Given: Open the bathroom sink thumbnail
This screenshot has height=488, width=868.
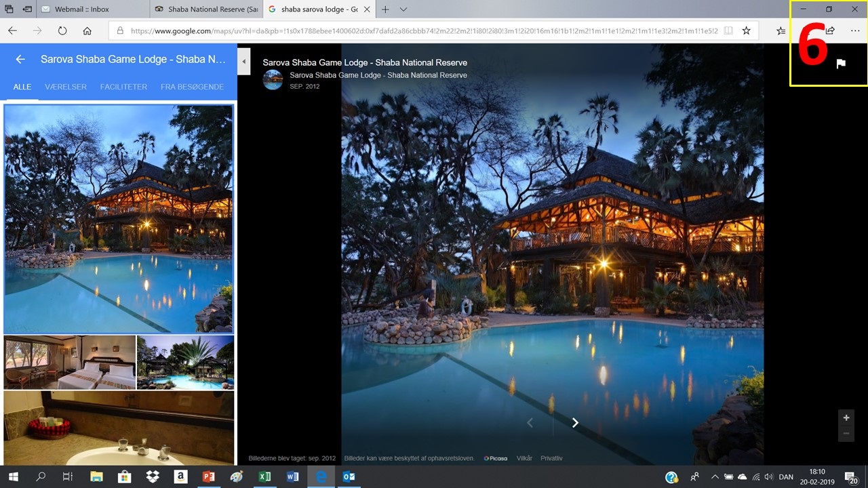Looking at the screenshot, I should coord(119,428).
